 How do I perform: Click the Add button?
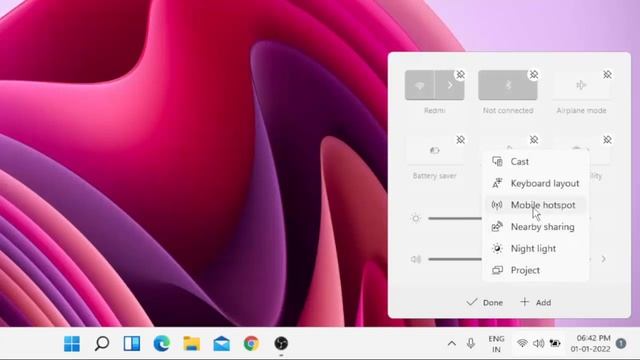point(536,302)
